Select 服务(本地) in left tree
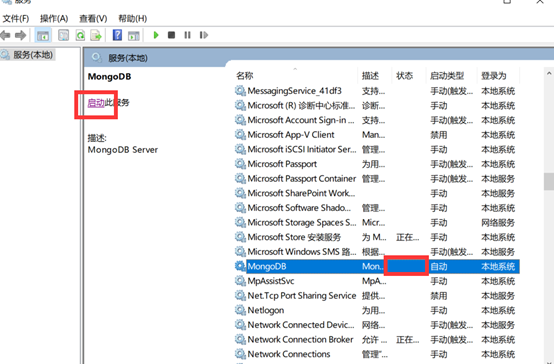This screenshot has height=364, width=554. click(x=33, y=55)
